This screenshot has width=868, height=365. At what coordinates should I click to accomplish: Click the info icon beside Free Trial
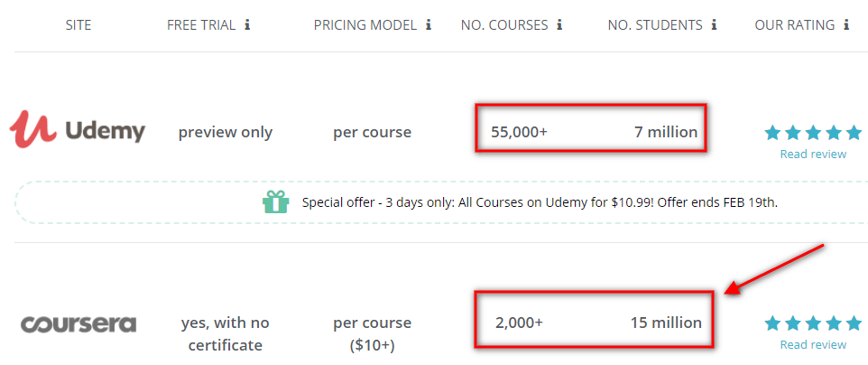click(247, 25)
